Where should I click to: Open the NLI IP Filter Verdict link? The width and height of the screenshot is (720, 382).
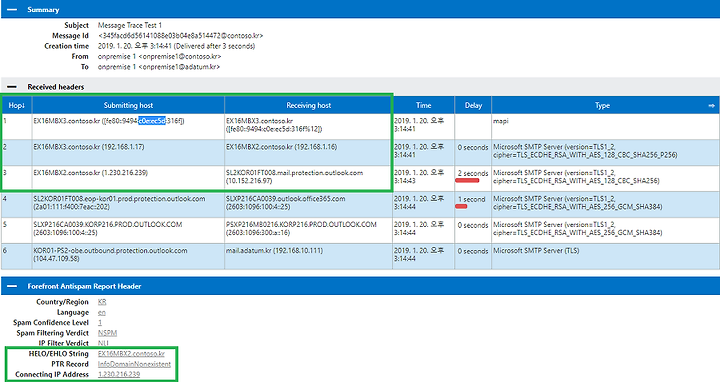tap(103, 343)
